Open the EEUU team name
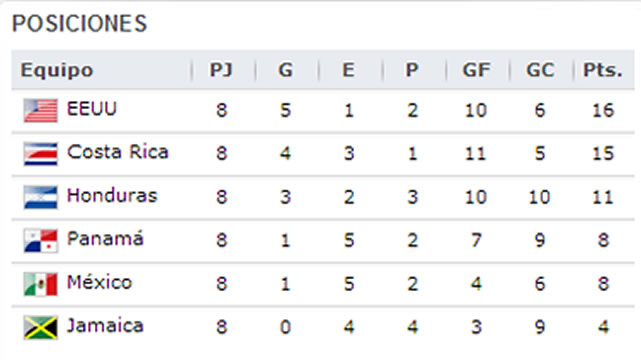 [92, 109]
